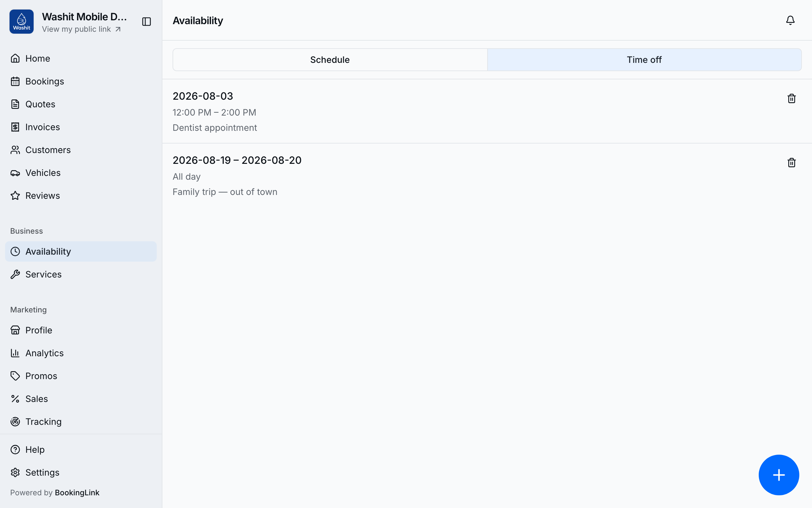Click the 12:00 PM – 2:00 PM time
The image size is (812, 508).
(x=214, y=112)
